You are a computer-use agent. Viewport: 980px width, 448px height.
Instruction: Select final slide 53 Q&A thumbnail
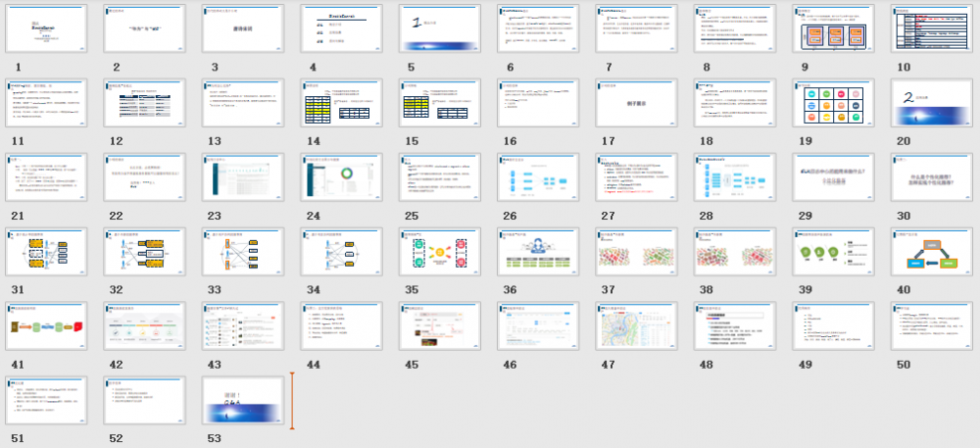tap(243, 401)
